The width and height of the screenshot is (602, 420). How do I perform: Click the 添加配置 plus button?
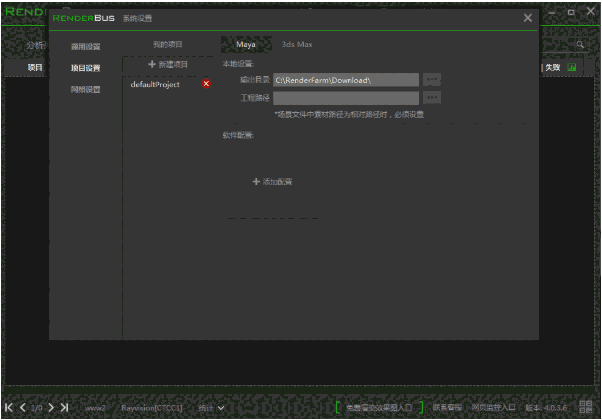(272, 182)
